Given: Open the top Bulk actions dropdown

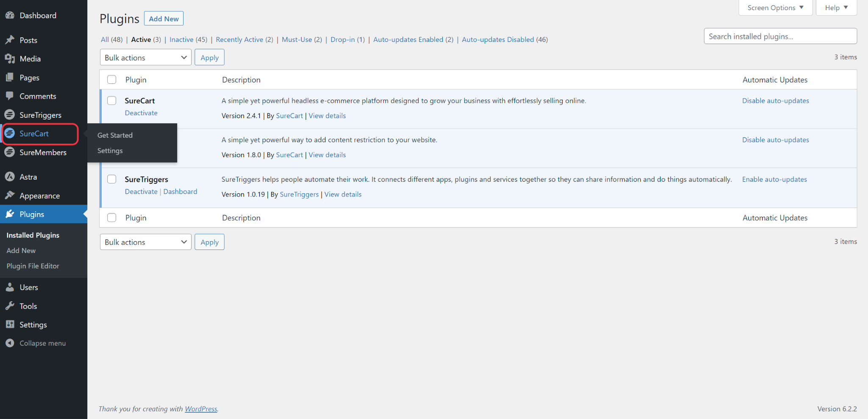Looking at the screenshot, I should 145,57.
